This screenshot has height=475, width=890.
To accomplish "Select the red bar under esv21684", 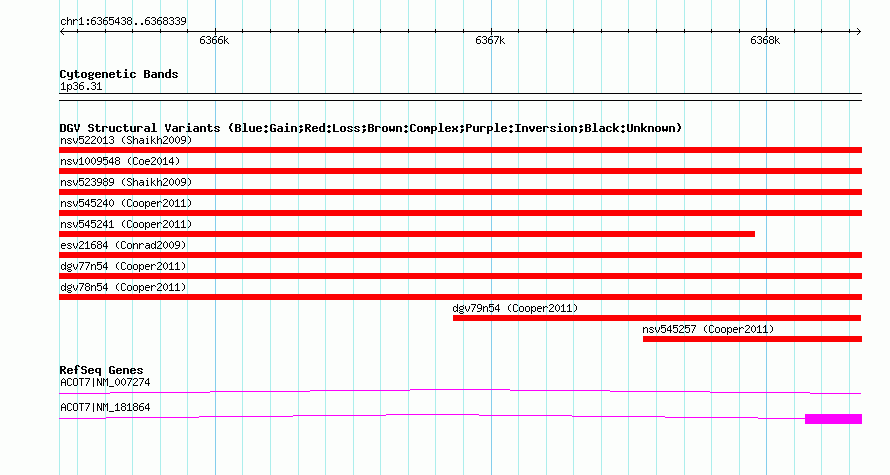I will [460, 255].
